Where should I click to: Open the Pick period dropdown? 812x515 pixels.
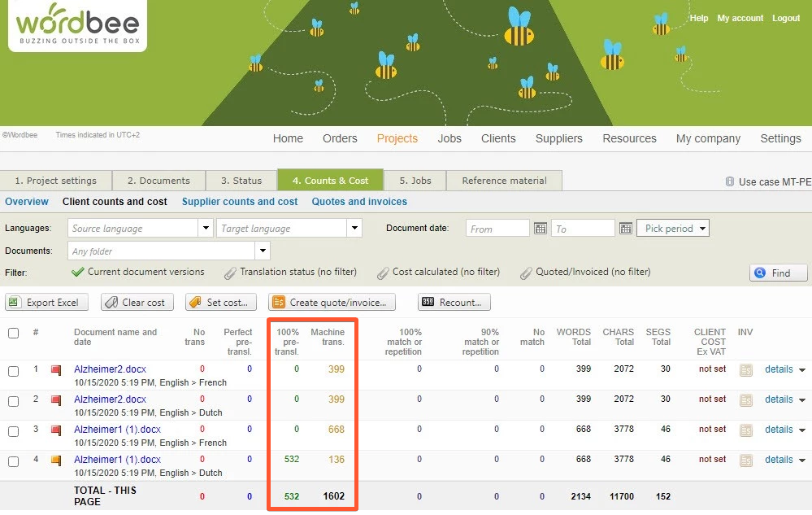pos(672,229)
